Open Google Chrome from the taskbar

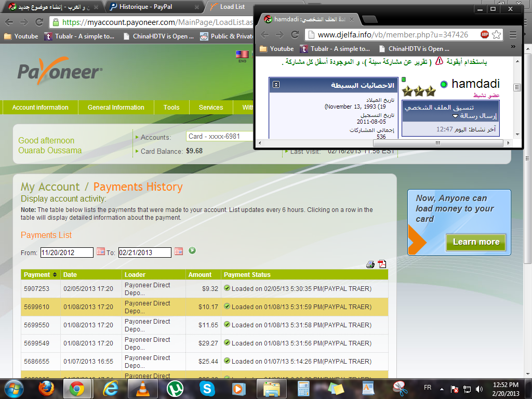point(77,389)
